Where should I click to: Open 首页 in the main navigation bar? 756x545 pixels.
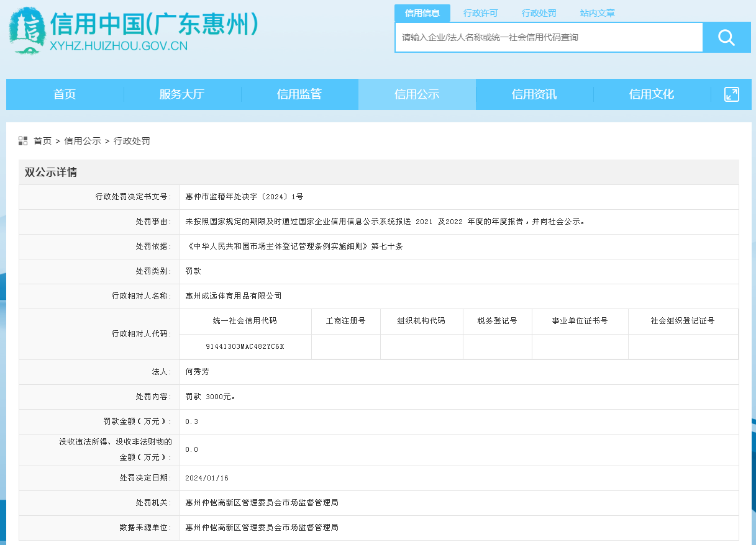[65, 94]
